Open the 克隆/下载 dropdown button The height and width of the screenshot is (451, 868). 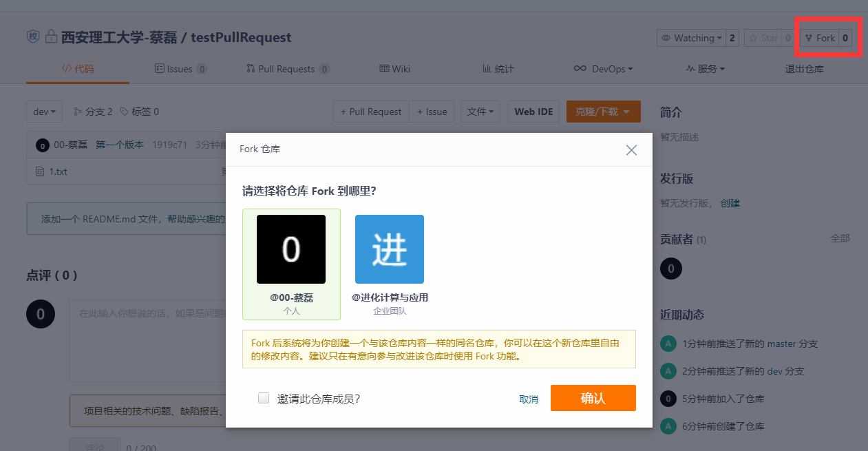coord(603,112)
